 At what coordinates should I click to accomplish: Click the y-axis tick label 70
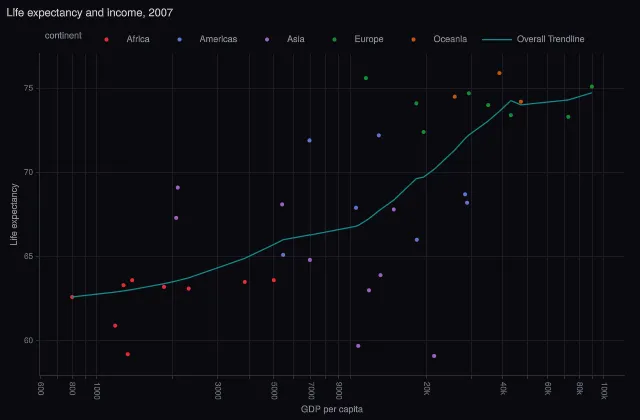point(28,172)
